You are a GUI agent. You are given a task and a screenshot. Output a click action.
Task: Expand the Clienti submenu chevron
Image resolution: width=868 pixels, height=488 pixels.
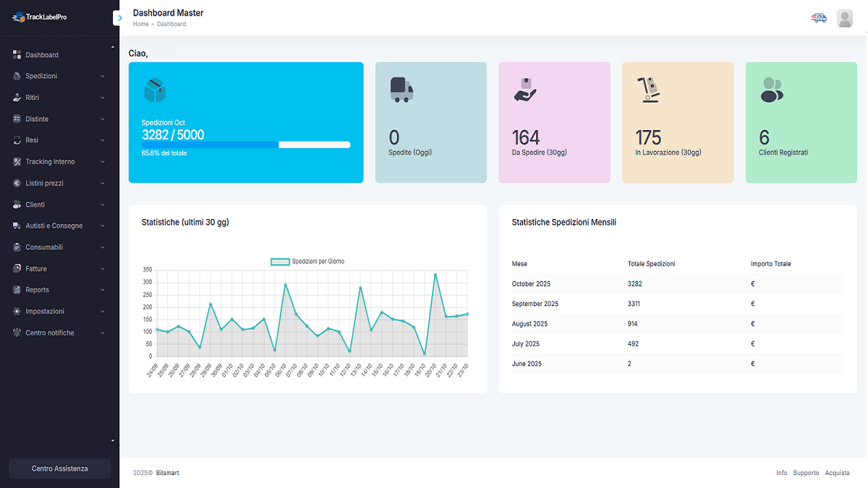pos(103,205)
